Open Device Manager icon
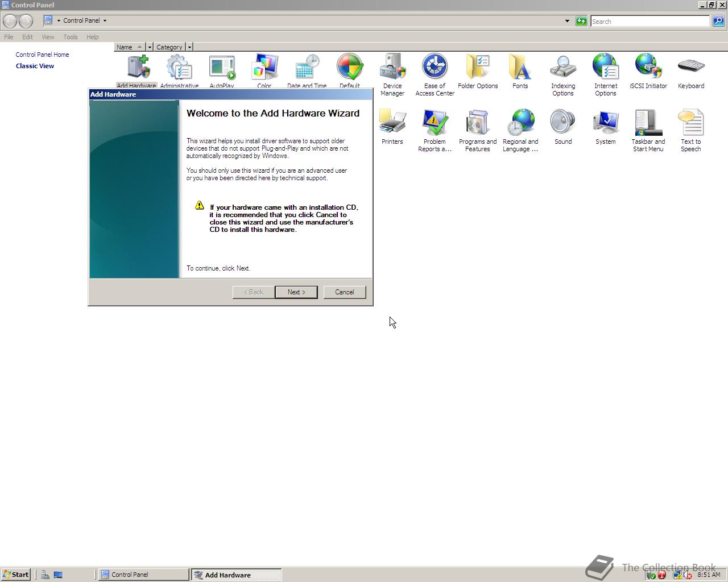 [x=392, y=74]
